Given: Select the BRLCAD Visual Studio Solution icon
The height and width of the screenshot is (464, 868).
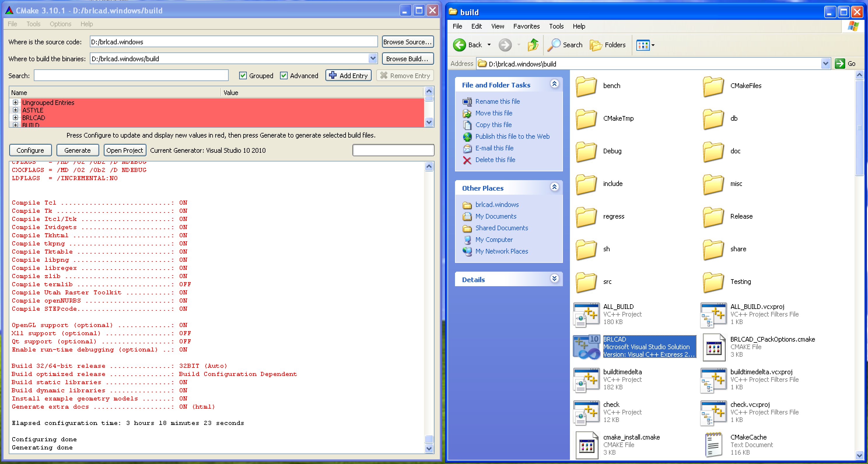Looking at the screenshot, I should [587, 347].
